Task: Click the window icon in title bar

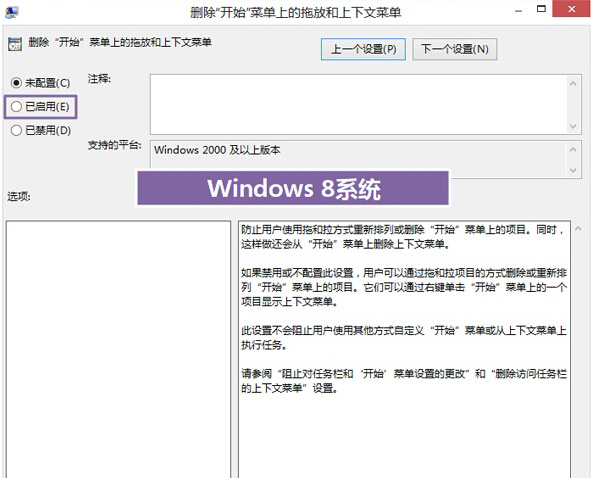Action: [12, 12]
